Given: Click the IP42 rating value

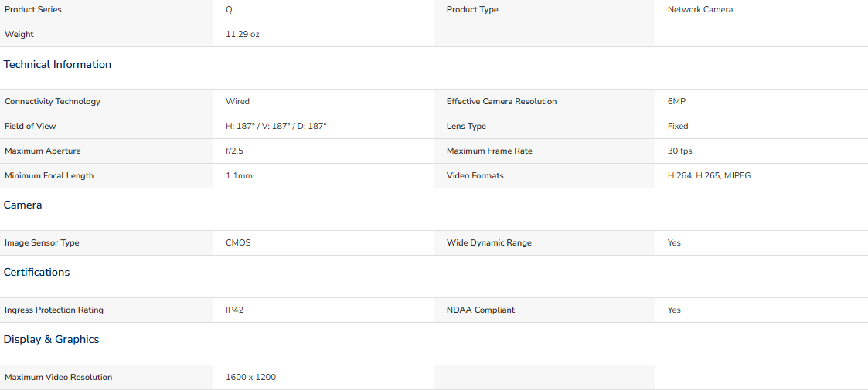Looking at the screenshot, I should click(x=235, y=310).
